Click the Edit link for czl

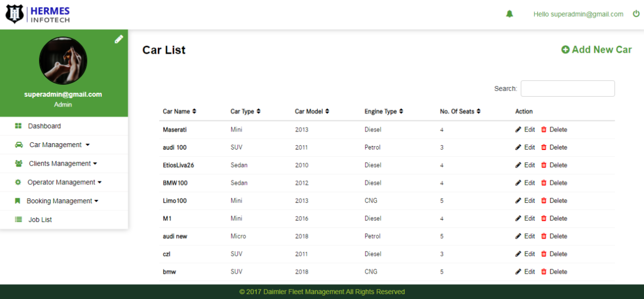529,253
